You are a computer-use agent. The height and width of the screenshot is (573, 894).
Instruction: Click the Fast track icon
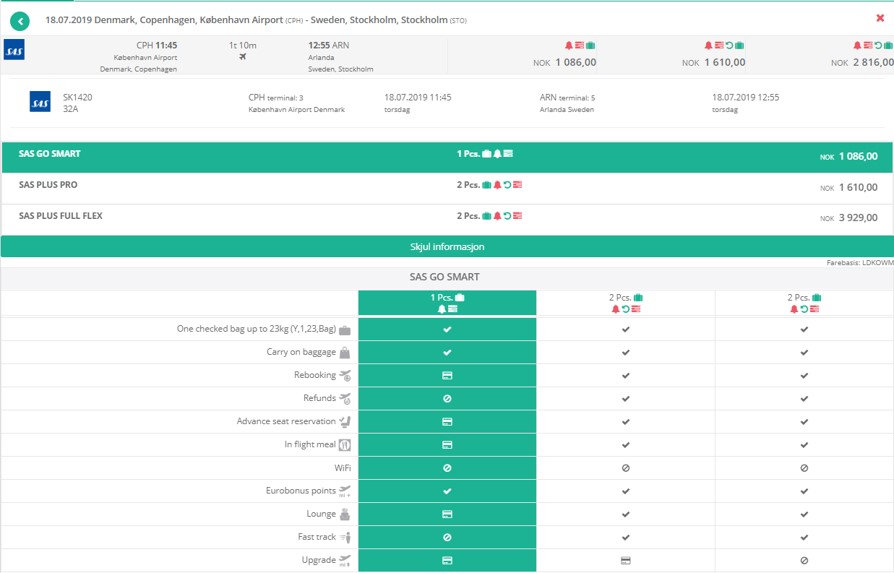[346, 537]
